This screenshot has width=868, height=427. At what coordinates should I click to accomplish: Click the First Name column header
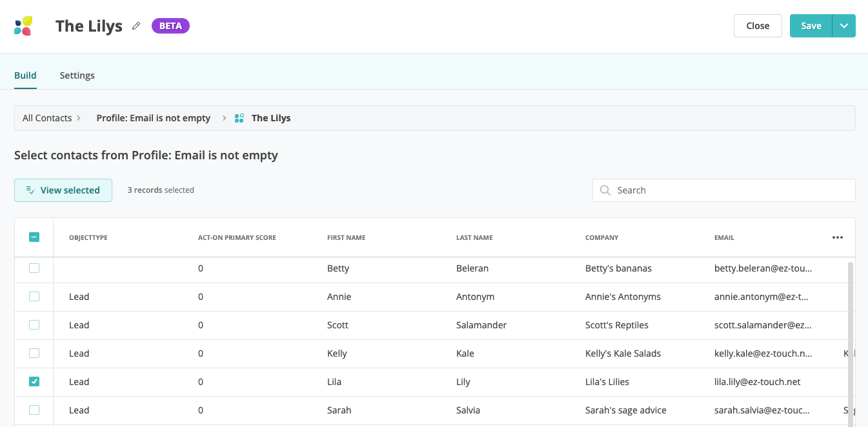[347, 238]
